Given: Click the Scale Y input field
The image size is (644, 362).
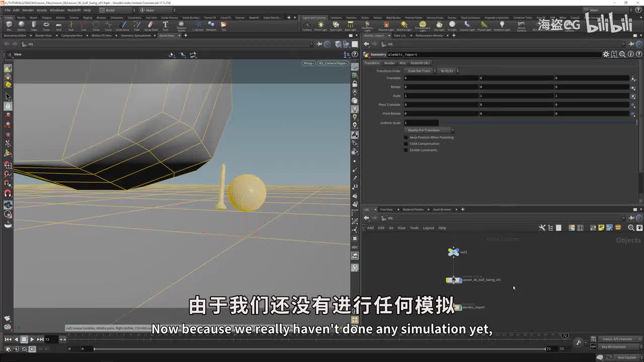Looking at the screenshot, I should tap(516, 96).
